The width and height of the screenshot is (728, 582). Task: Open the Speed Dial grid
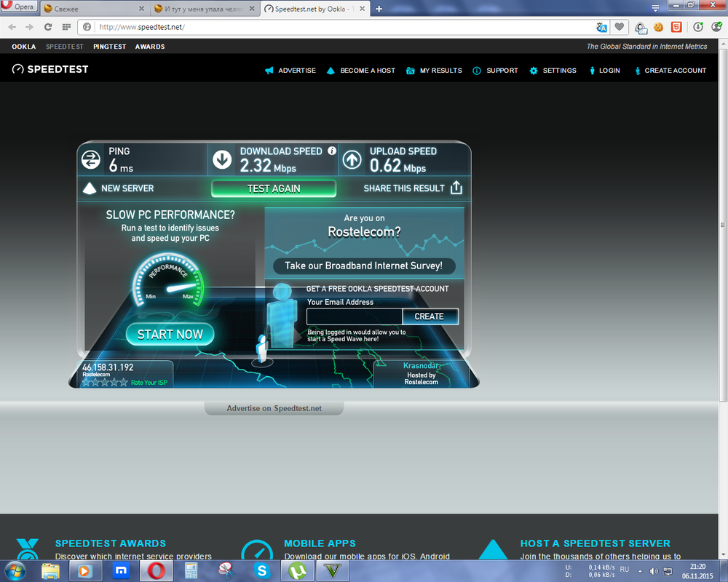(66, 27)
